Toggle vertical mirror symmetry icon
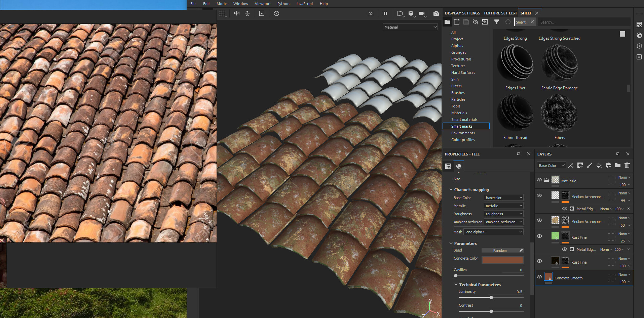Image resolution: width=644 pixels, height=318 pixels. coord(248,13)
